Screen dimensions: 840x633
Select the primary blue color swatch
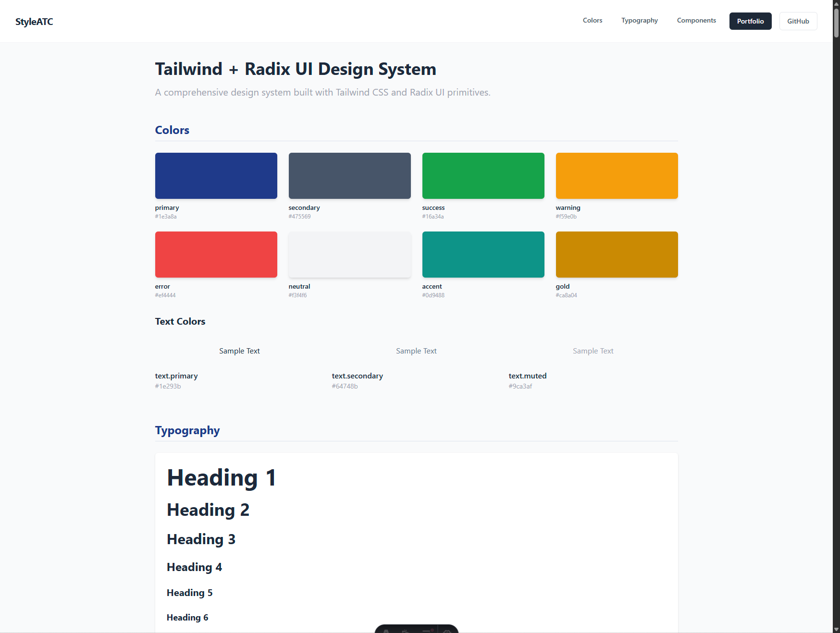click(x=216, y=176)
